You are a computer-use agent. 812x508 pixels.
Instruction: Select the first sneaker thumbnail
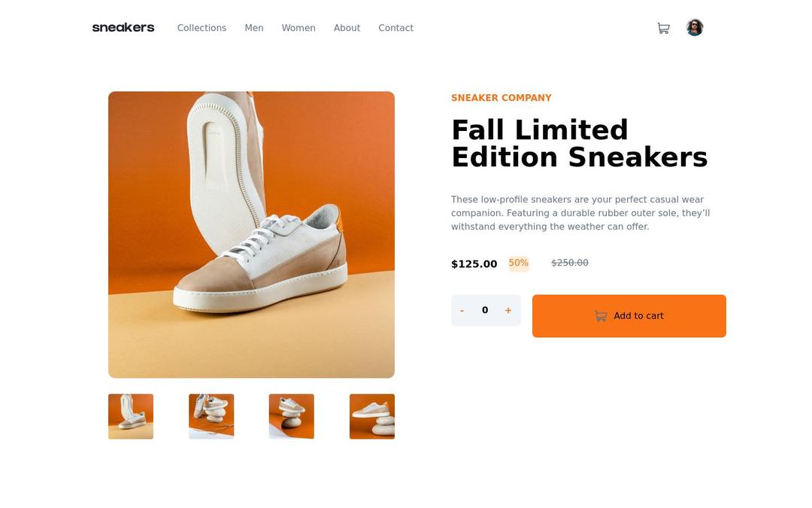click(x=130, y=415)
